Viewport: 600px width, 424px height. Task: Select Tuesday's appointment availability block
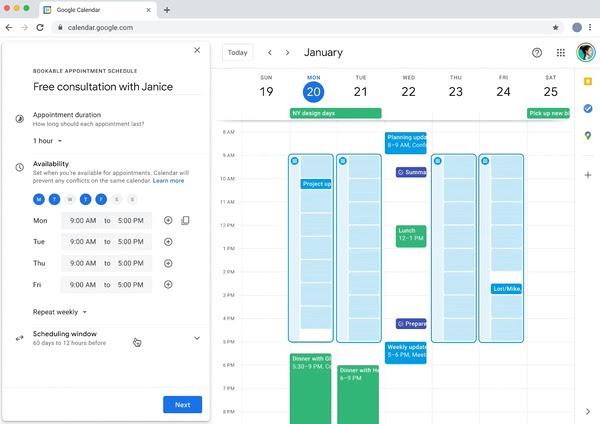tap(359, 248)
